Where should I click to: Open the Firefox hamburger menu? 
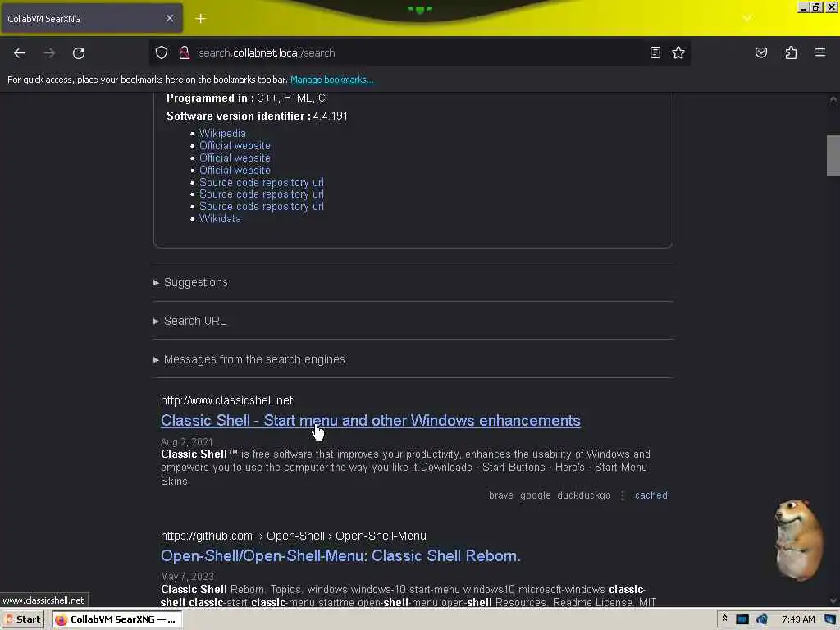click(x=820, y=52)
